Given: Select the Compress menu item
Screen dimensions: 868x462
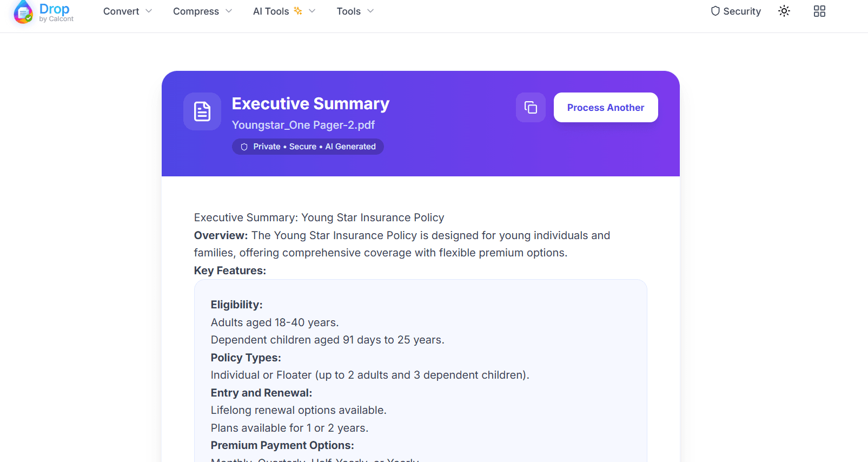Looking at the screenshot, I should coord(195,11).
